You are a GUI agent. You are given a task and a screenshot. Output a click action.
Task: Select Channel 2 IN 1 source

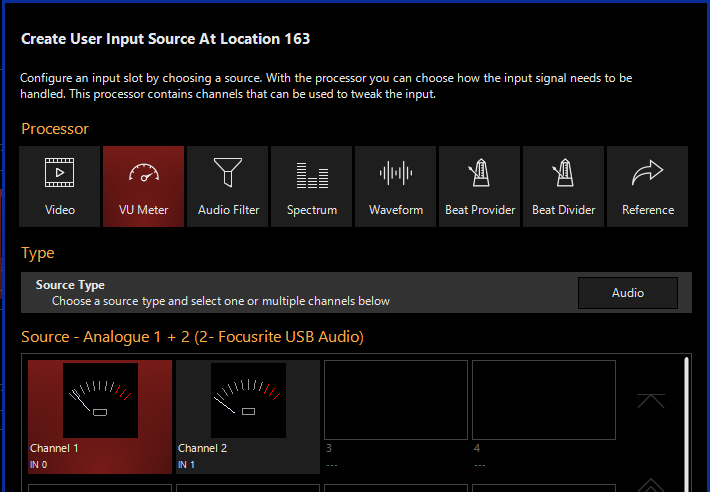click(x=248, y=417)
